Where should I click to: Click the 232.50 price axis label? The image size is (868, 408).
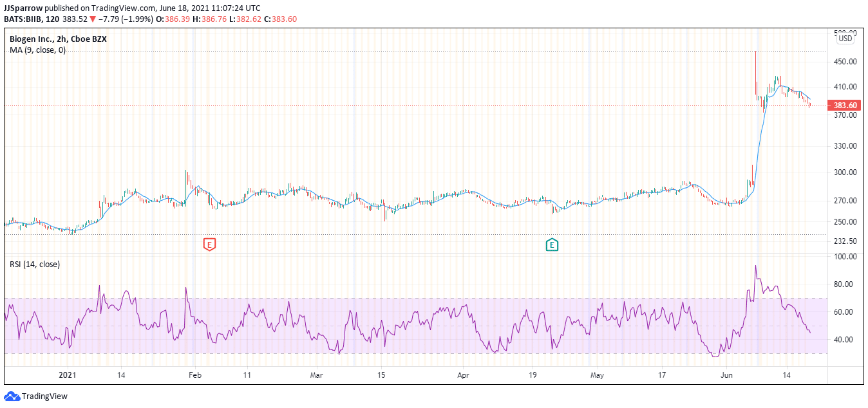click(x=844, y=241)
